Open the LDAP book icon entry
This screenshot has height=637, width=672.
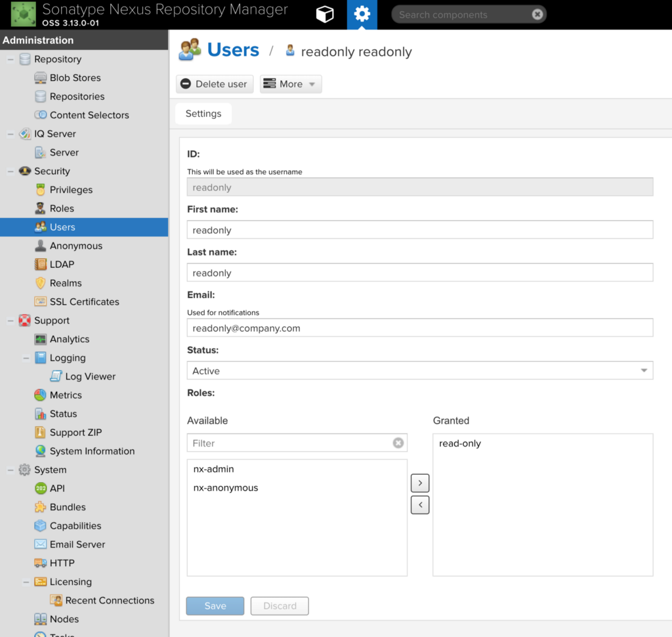(62, 264)
